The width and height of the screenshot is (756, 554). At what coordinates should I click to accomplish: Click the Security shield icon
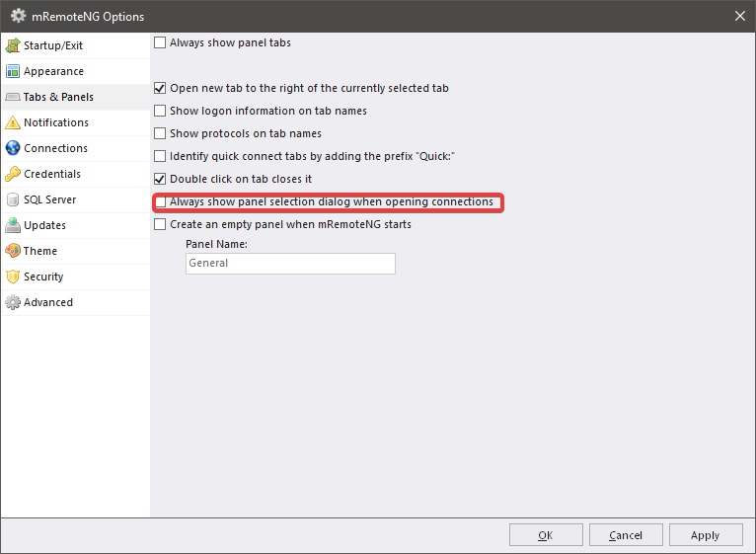[13, 277]
